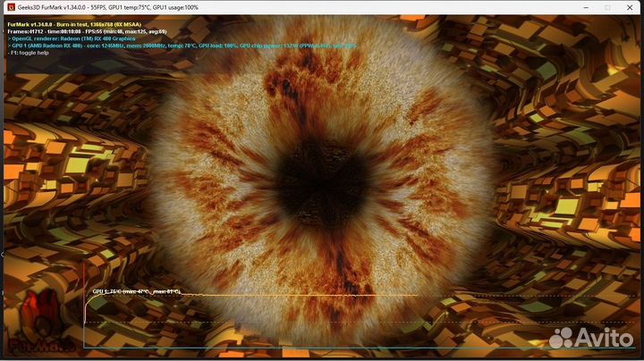644x361 pixels.
Task: Minimize the FurMark window
Action: [x=586, y=7]
